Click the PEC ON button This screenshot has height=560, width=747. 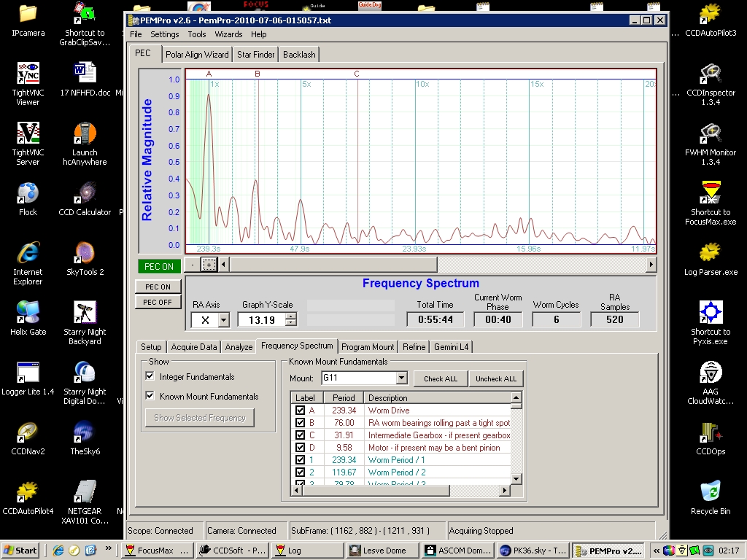(158, 287)
